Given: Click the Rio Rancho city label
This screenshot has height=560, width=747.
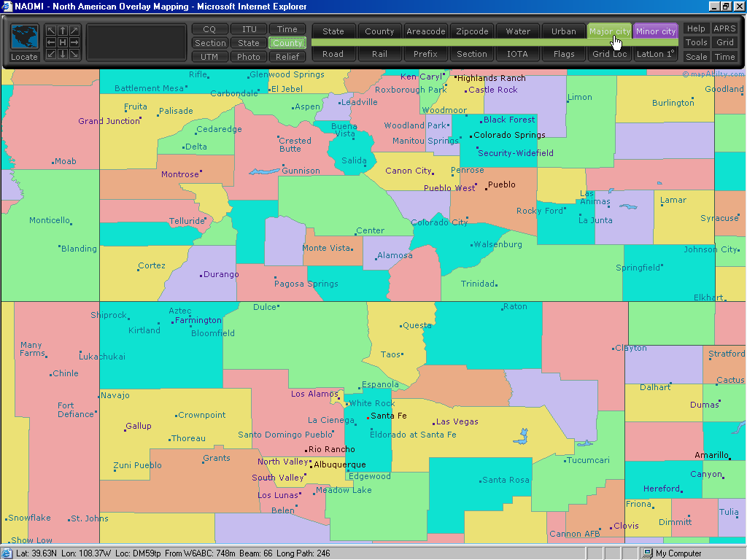Looking at the screenshot, I should point(332,449).
